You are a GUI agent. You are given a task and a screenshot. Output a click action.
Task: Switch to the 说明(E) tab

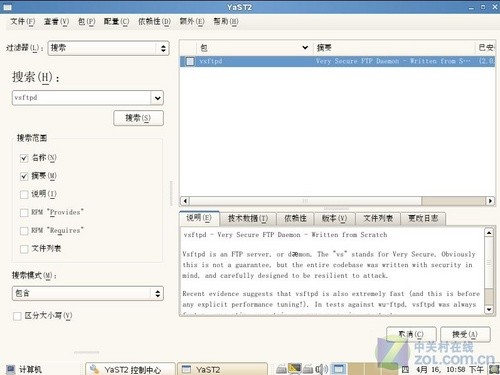pyautogui.click(x=199, y=218)
